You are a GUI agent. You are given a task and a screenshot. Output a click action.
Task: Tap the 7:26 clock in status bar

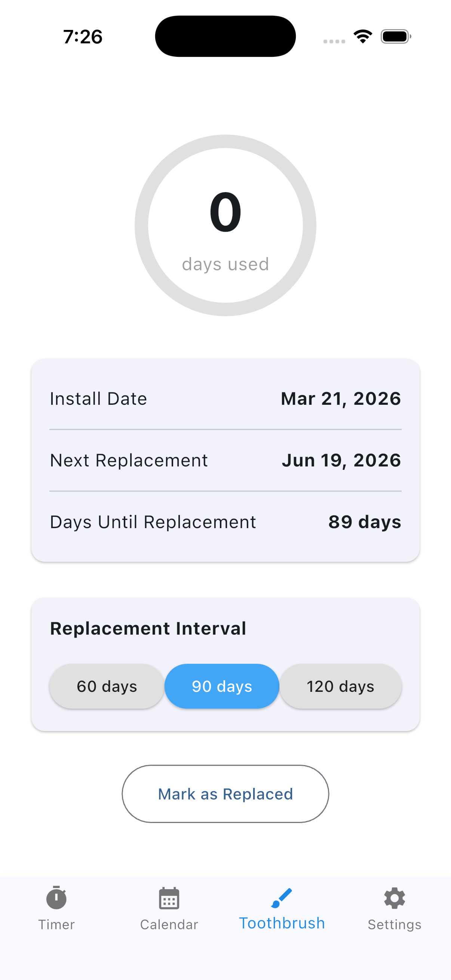click(83, 37)
